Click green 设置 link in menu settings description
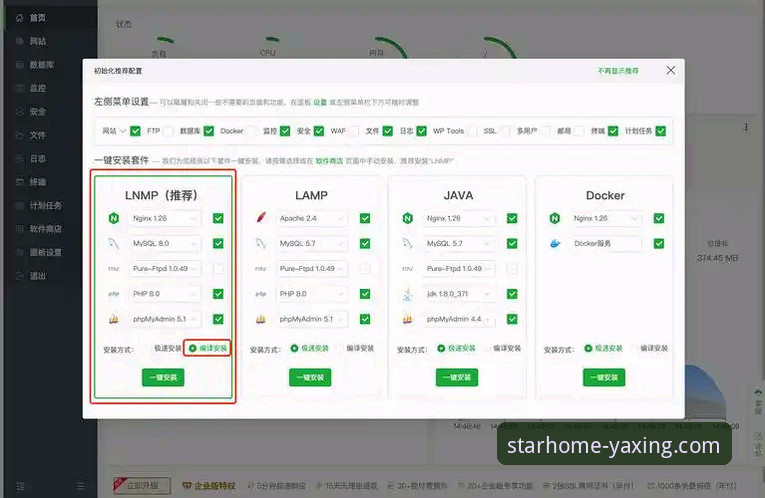 pyautogui.click(x=320, y=102)
